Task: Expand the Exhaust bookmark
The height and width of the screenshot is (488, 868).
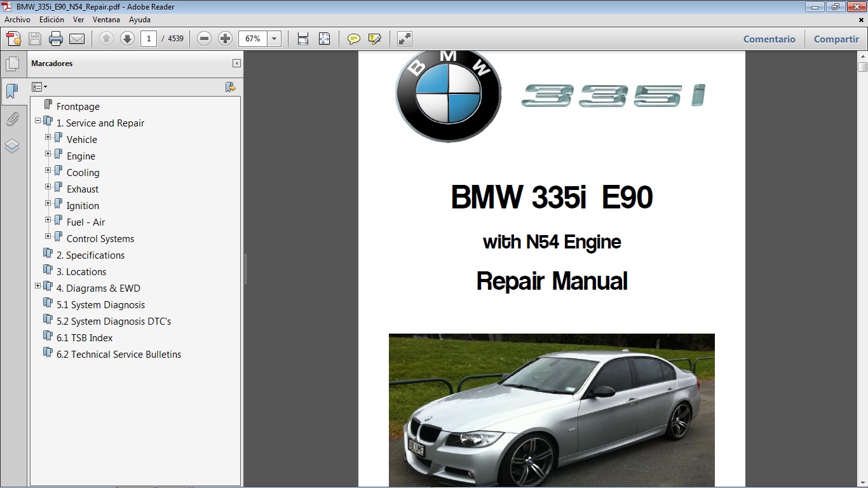Action: (x=48, y=186)
